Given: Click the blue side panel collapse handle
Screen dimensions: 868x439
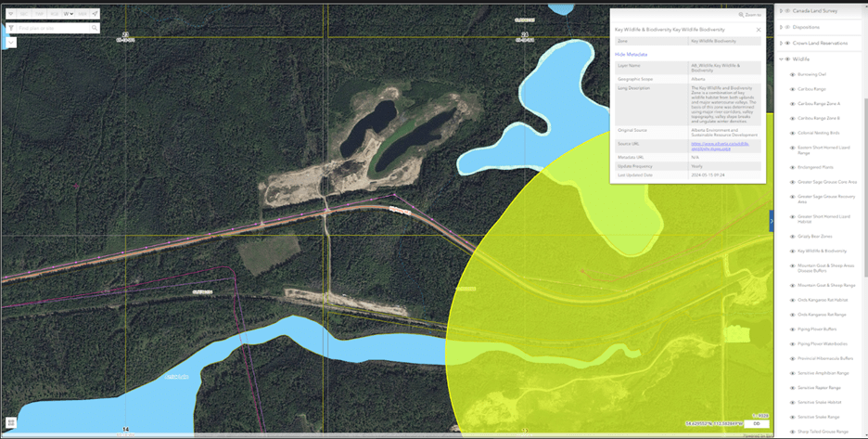Looking at the screenshot, I should point(771,222).
